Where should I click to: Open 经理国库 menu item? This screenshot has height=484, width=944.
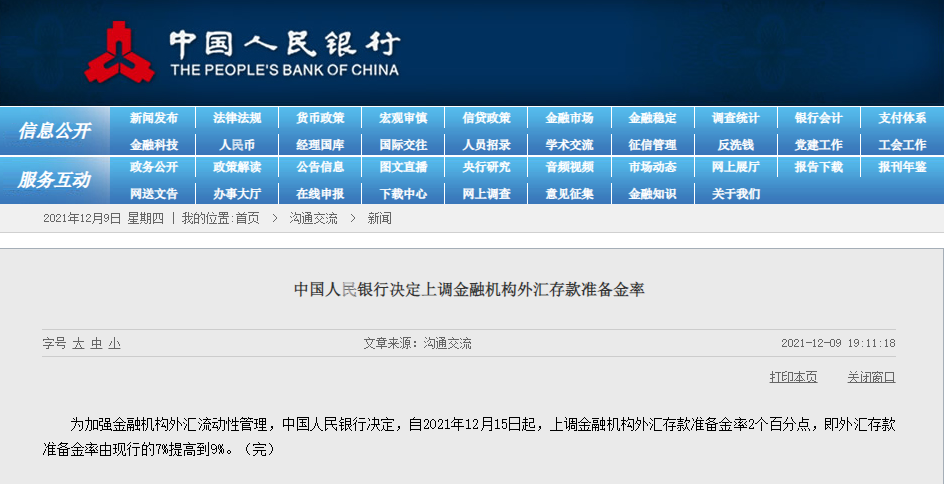tap(320, 144)
